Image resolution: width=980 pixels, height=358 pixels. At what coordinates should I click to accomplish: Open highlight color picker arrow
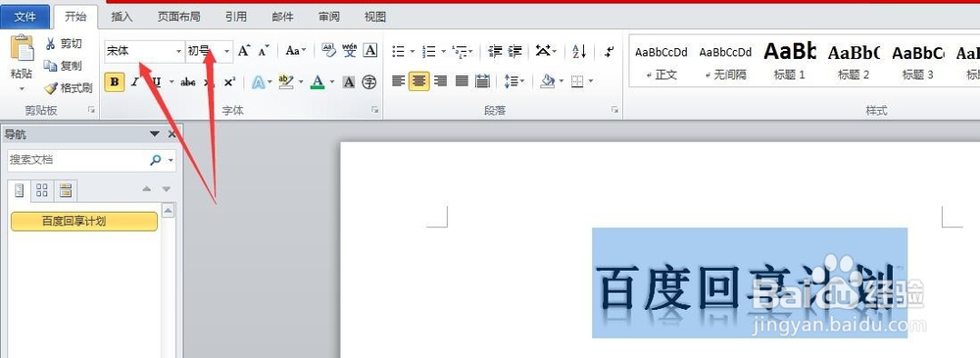(301, 82)
